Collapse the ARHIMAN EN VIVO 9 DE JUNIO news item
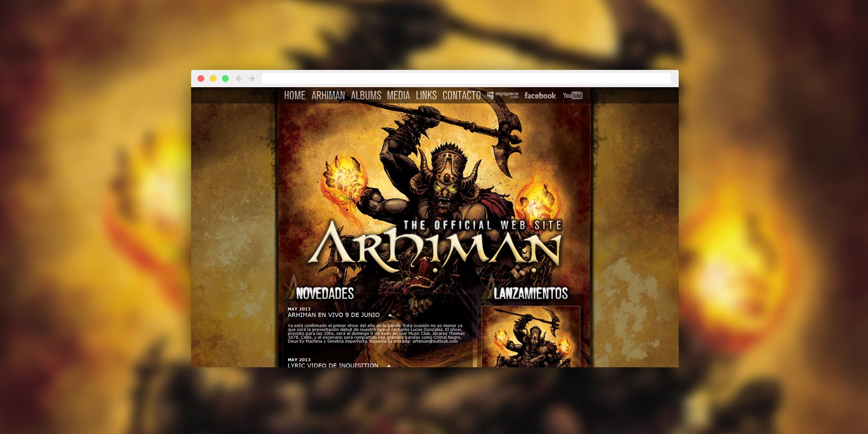868x434 pixels. point(390,315)
